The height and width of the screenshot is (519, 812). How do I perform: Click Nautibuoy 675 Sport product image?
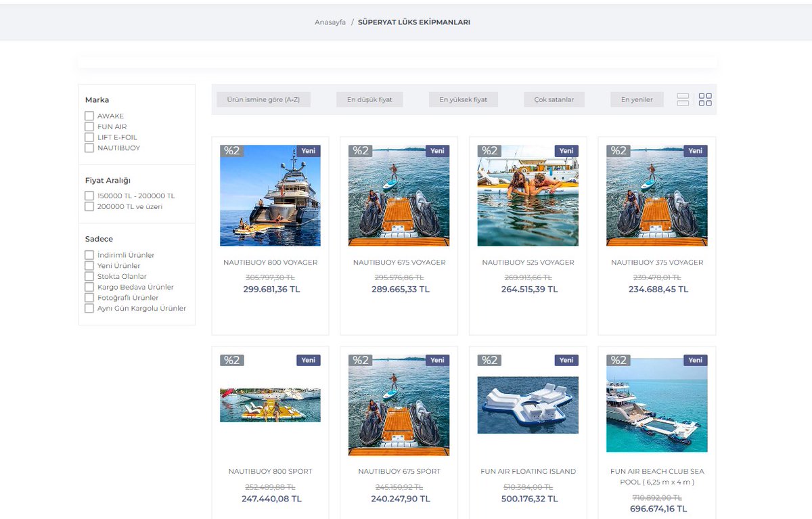[399, 405]
